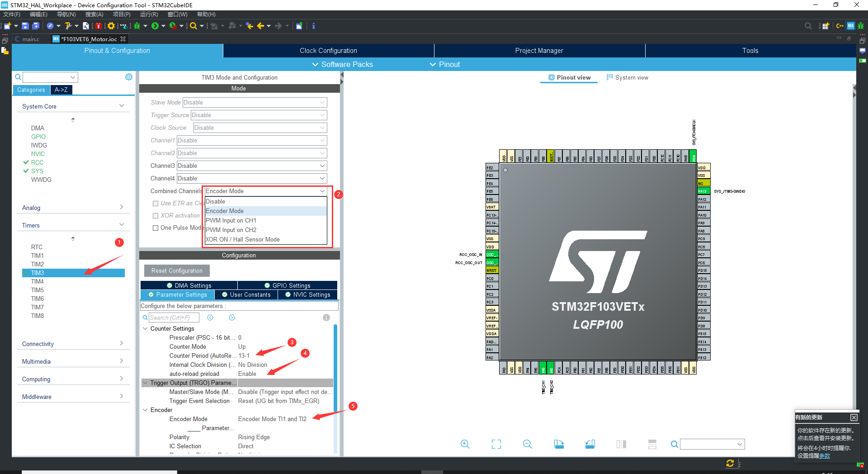Select TIM4 in the Timers list
This screenshot has width=868, height=474.
pos(38,281)
